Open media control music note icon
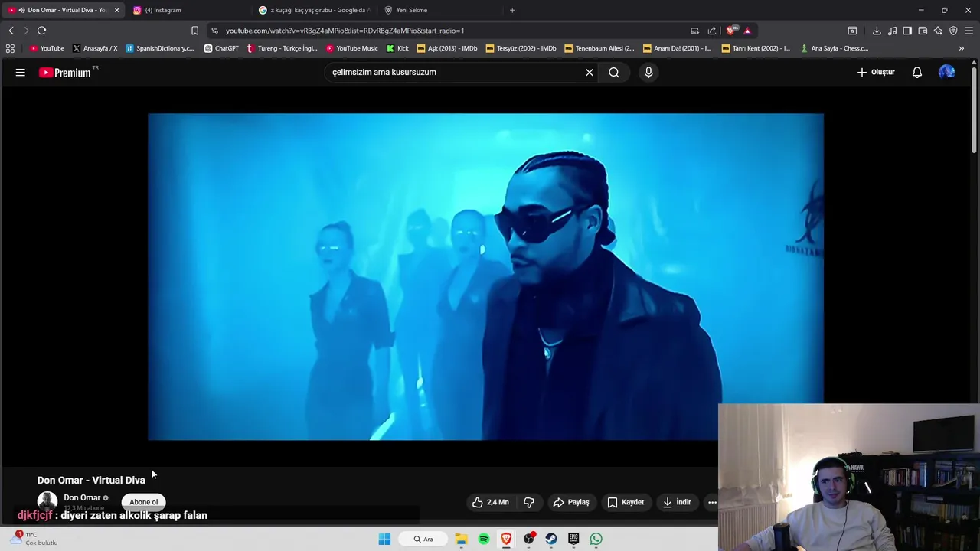The width and height of the screenshot is (980, 551). 892,31
